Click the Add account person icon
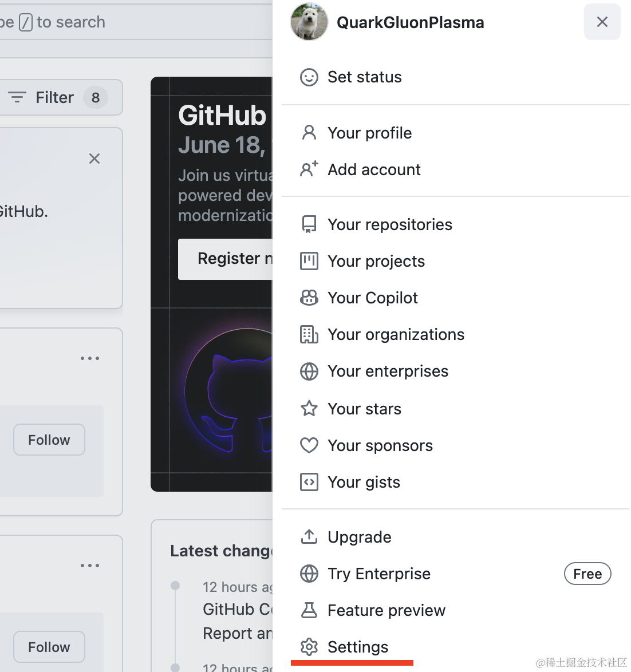631x672 pixels. coord(309,169)
